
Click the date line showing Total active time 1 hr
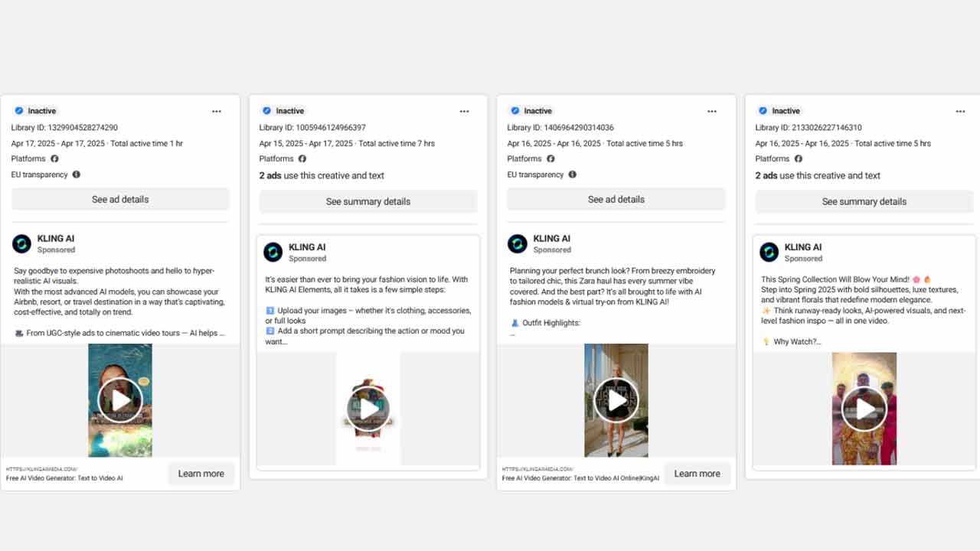(97, 144)
